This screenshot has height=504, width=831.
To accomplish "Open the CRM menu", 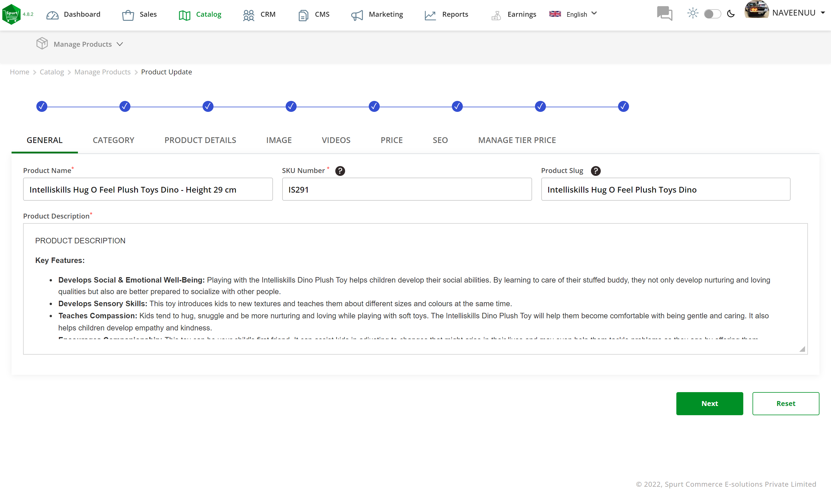I will pos(268,14).
